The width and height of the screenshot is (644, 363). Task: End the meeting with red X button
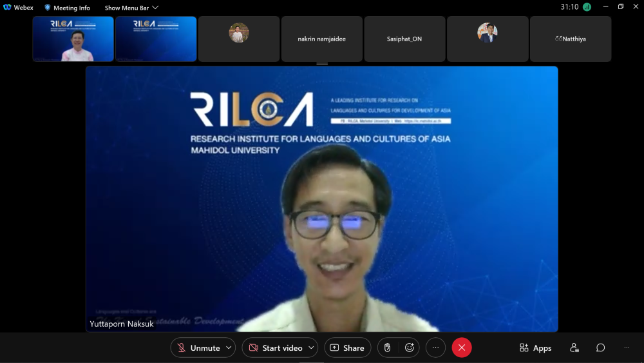[x=462, y=348]
